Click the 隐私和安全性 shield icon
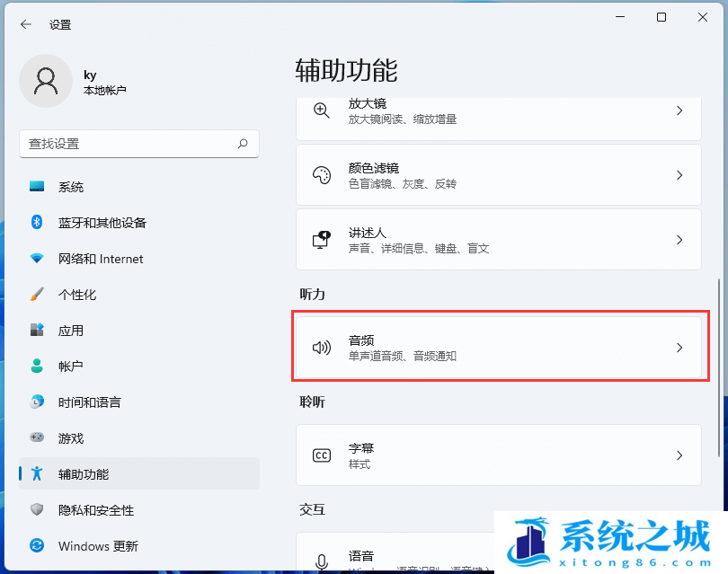728x574 pixels. (x=37, y=510)
